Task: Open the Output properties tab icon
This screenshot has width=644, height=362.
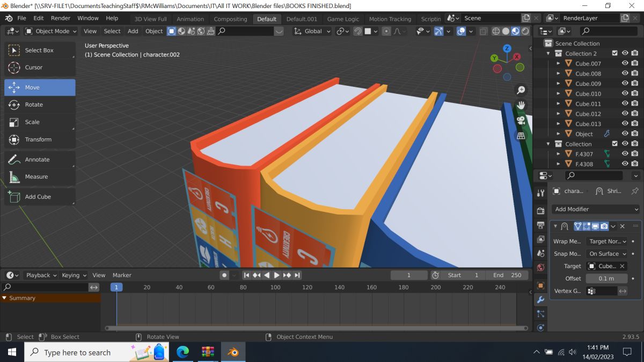Action: coord(540,225)
